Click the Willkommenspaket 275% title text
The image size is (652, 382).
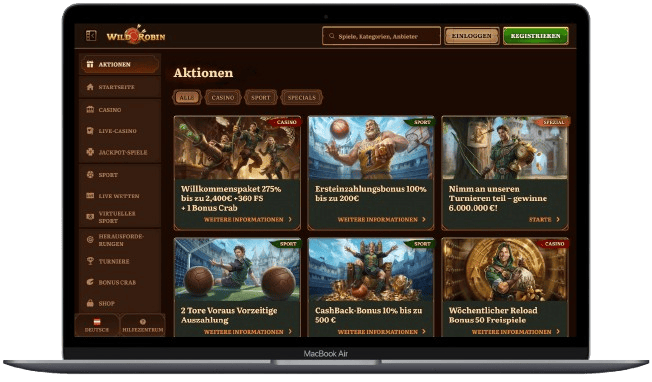click(231, 198)
